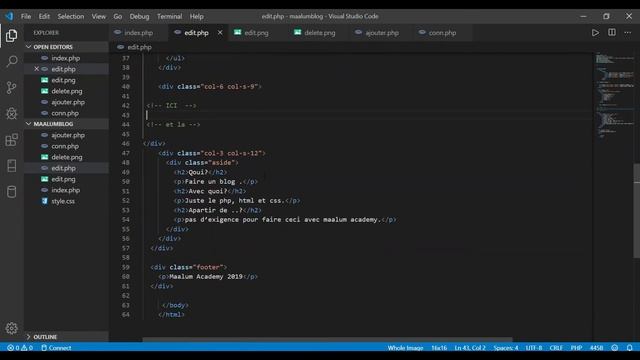
Task: Click the VS Code logo icon
Action: pyautogui.click(x=9, y=16)
